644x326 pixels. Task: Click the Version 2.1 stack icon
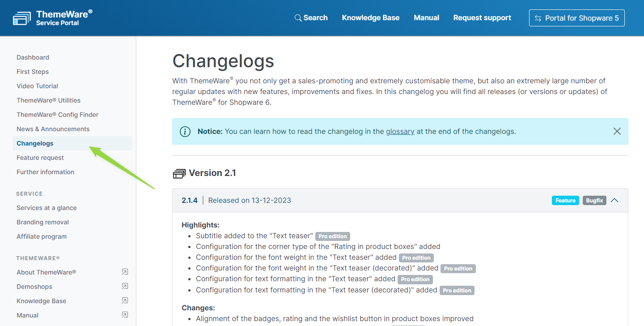point(179,173)
